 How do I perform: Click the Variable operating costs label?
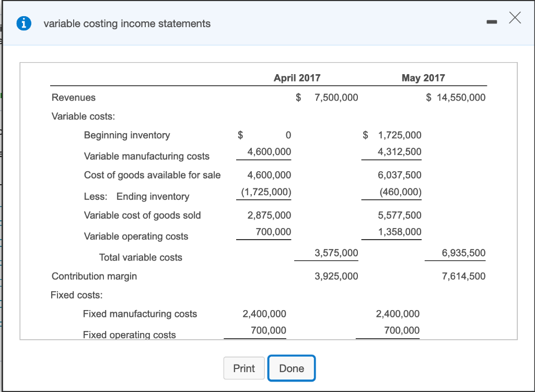click(x=136, y=236)
